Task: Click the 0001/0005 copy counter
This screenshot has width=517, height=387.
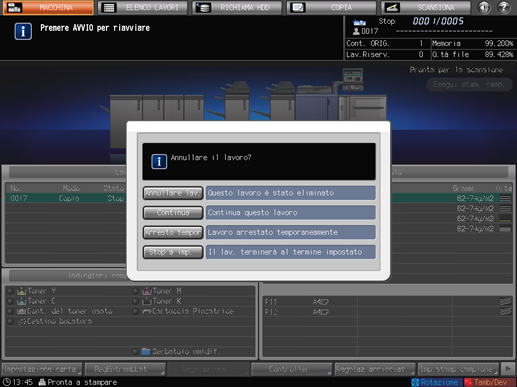Action: (438, 21)
